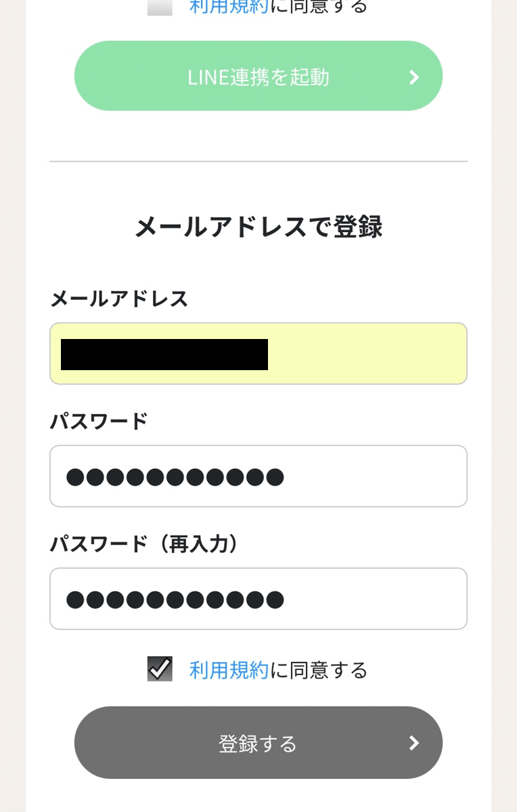The height and width of the screenshot is (812, 517).
Task: Click the パスワード（再入力）label text
Action: click(147, 543)
